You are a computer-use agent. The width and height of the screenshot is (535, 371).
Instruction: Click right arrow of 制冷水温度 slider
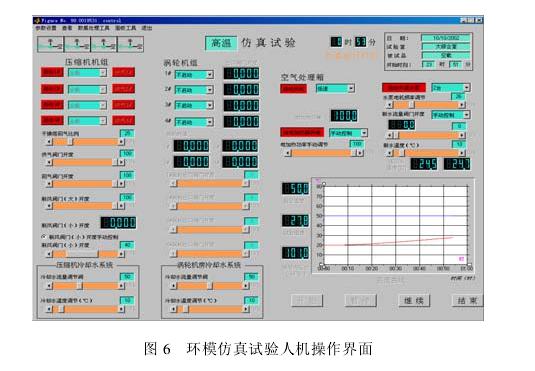pos(462,153)
